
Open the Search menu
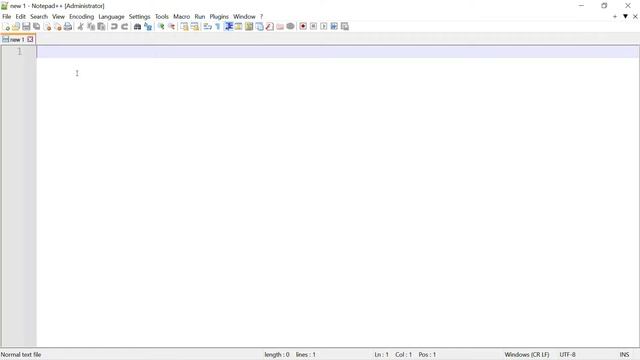point(39,17)
